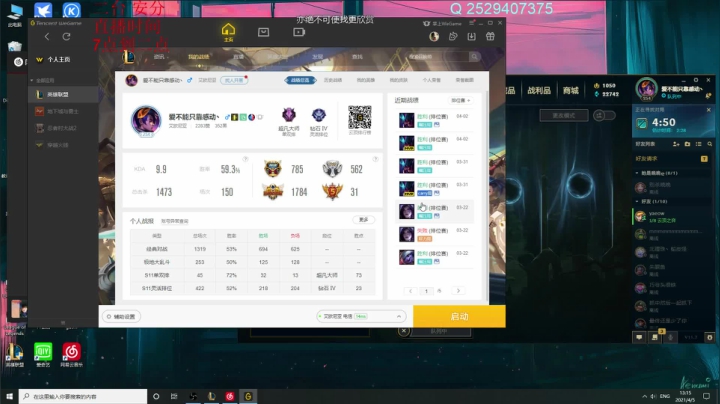Screen dimensions: 720x404
Task: Open LoL client settings gear at bottom
Action: [709, 337]
